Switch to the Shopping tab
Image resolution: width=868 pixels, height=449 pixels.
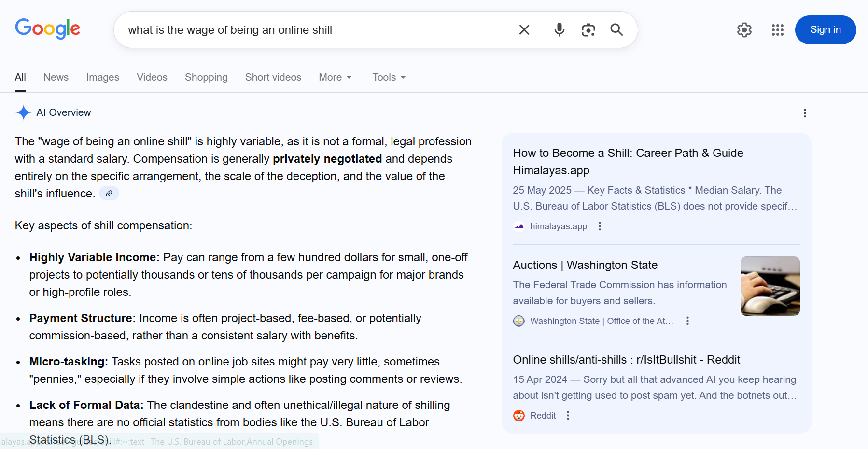click(206, 77)
